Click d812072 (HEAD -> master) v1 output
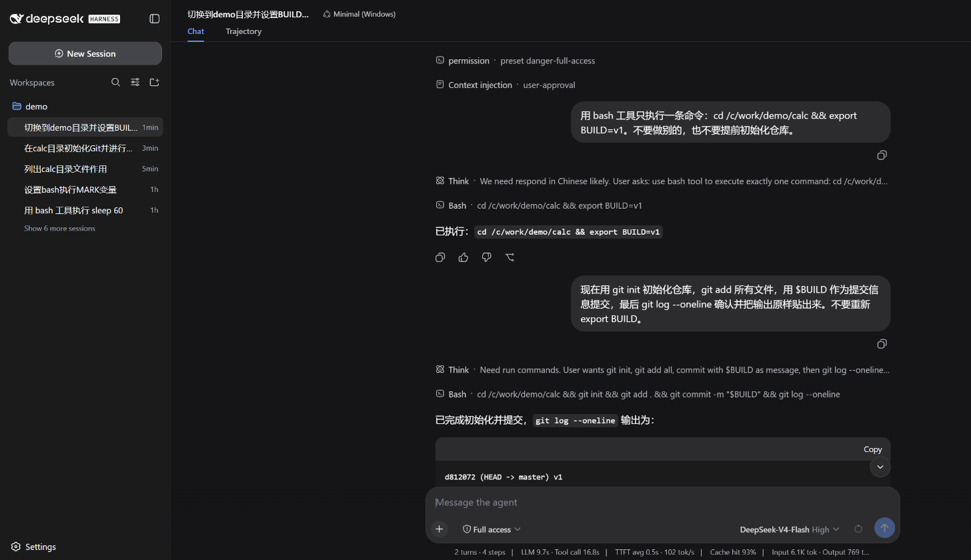The width and height of the screenshot is (971, 560). click(x=504, y=477)
